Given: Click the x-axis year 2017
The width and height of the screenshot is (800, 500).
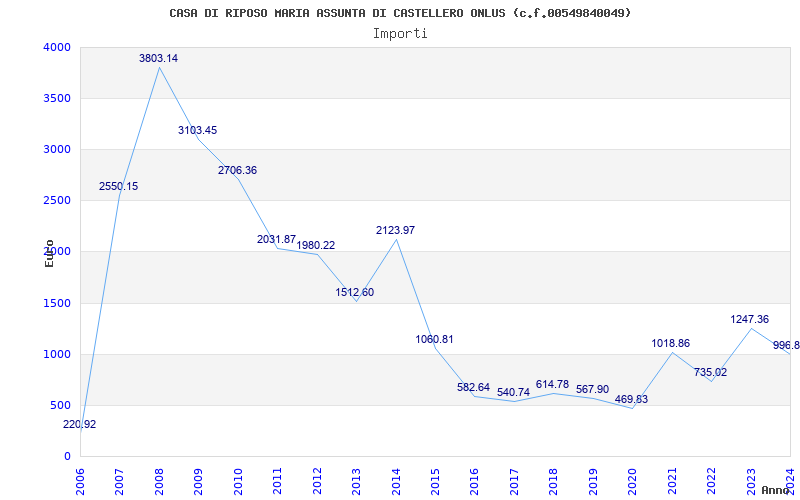Looking at the screenshot, I should (x=514, y=482).
